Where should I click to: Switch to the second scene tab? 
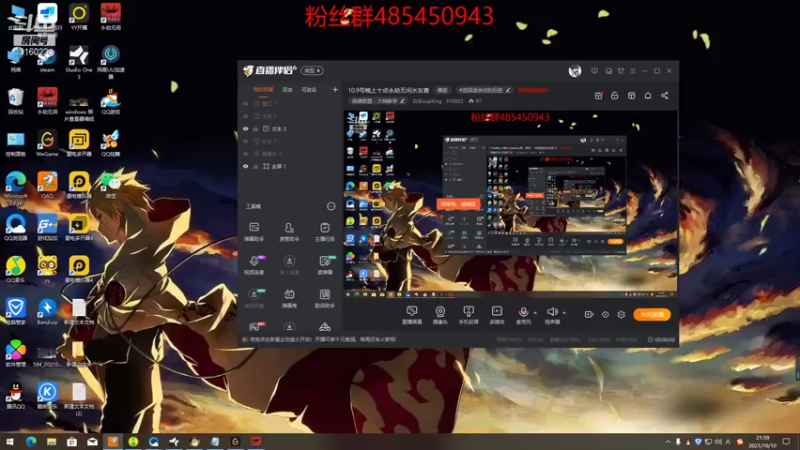tap(287, 90)
